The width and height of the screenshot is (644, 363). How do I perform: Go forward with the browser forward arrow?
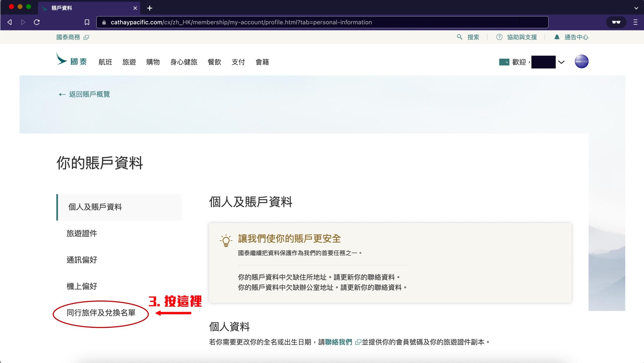click(23, 22)
